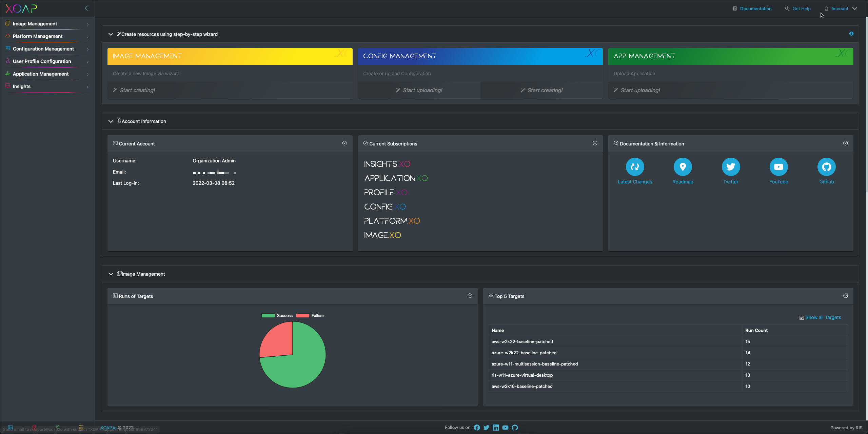Open the Account dropdown menu
This screenshot has width=868, height=434.
click(841, 8)
